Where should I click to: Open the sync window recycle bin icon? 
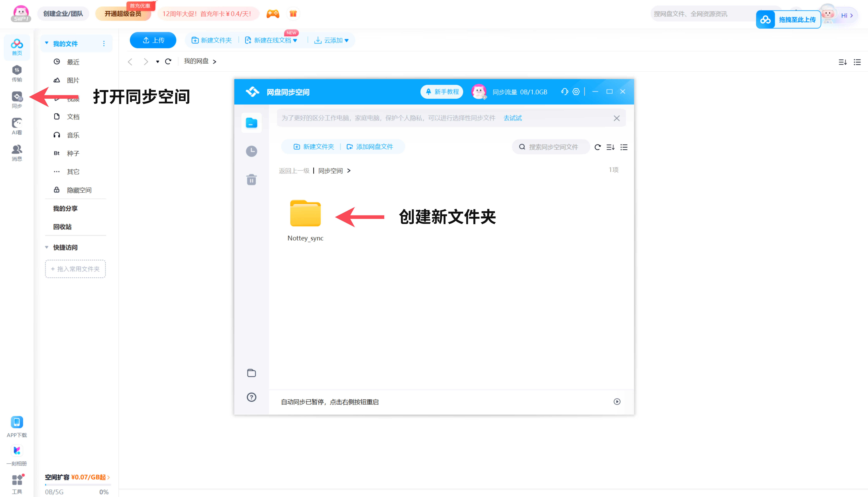pyautogui.click(x=252, y=180)
